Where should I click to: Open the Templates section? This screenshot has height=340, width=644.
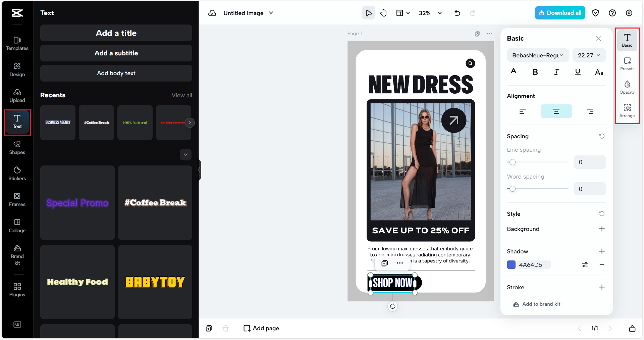click(x=17, y=43)
